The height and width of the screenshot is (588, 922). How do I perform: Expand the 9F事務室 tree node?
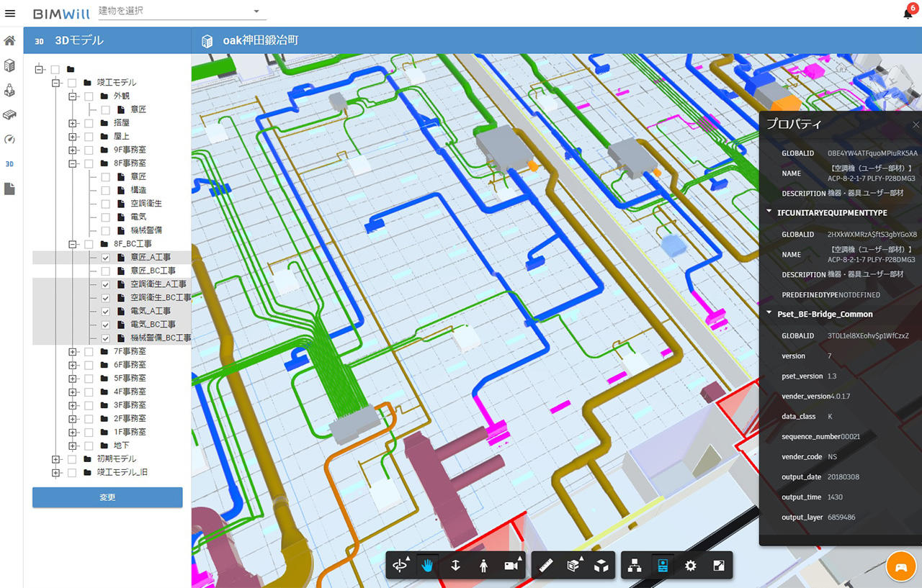[73, 150]
